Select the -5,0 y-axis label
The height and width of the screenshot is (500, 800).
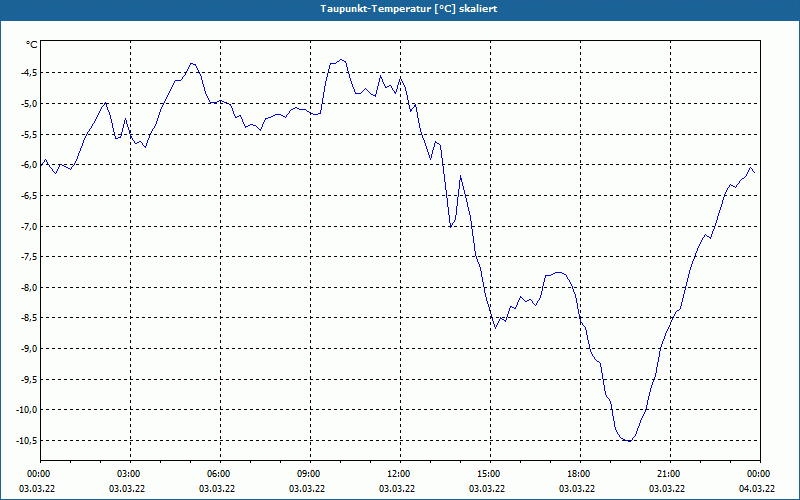(x=29, y=104)
